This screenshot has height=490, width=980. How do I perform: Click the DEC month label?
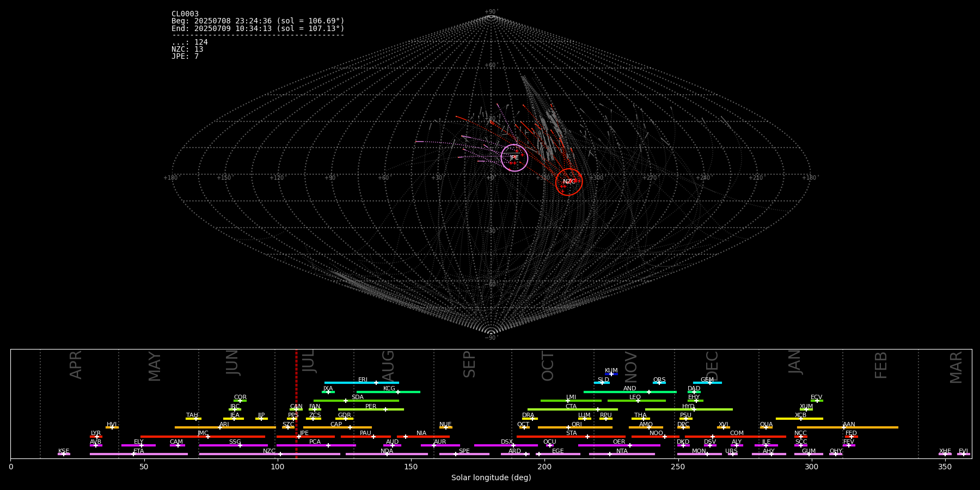[x=712, y=366]
